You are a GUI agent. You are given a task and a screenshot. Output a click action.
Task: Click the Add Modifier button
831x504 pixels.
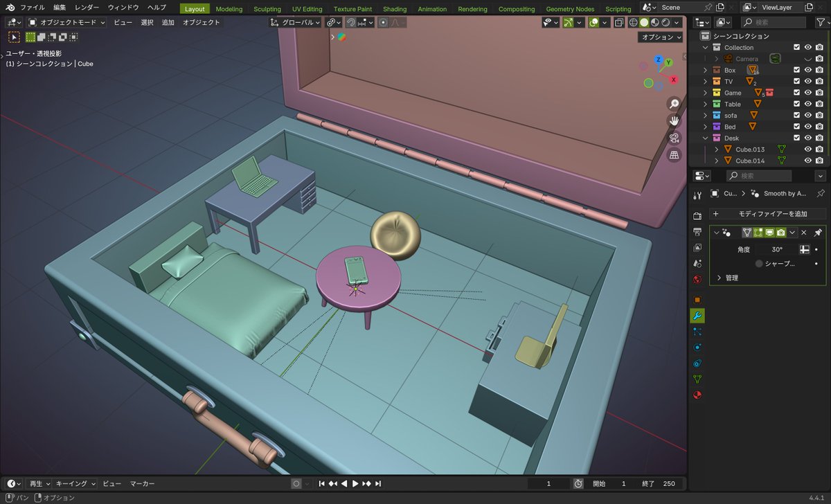point(768,214)
